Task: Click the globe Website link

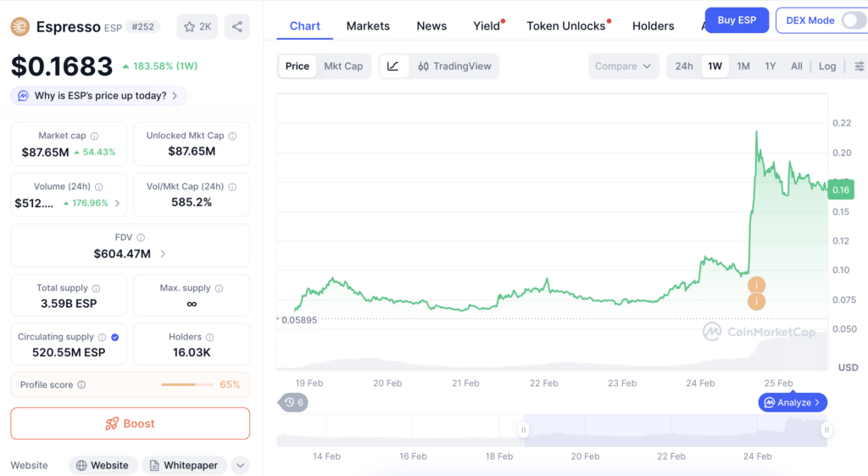Action: coord(103,466)
